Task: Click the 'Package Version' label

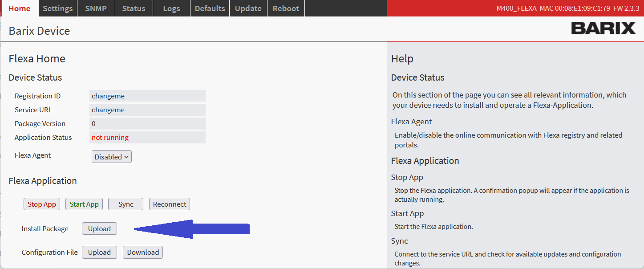Action: pyautogui.click(x=40, y=123)
